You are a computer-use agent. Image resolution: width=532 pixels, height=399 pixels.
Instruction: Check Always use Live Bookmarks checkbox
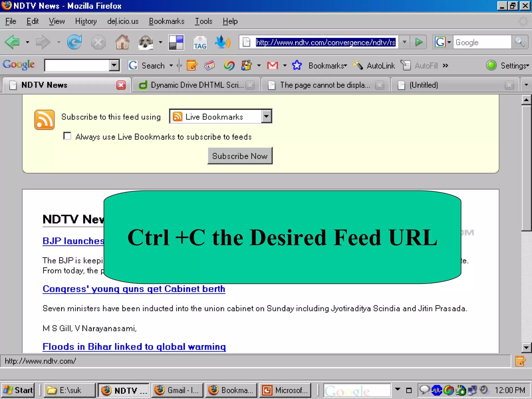[67, 136]
